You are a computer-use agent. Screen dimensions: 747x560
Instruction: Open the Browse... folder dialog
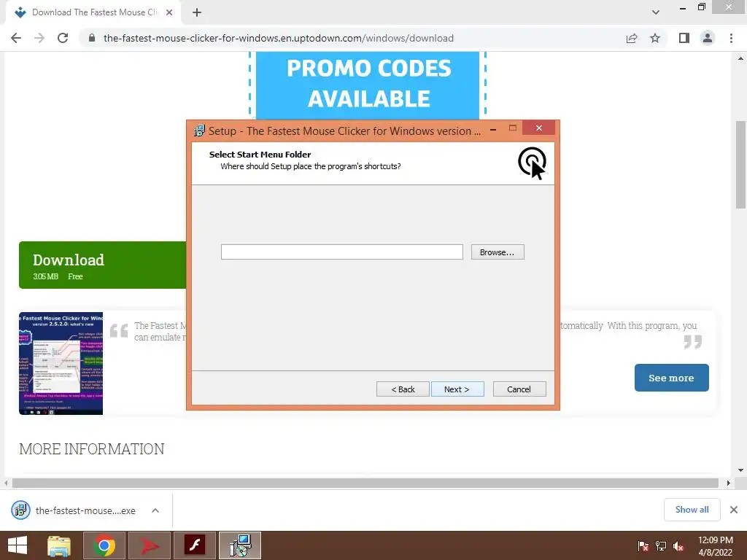(498, 252)
